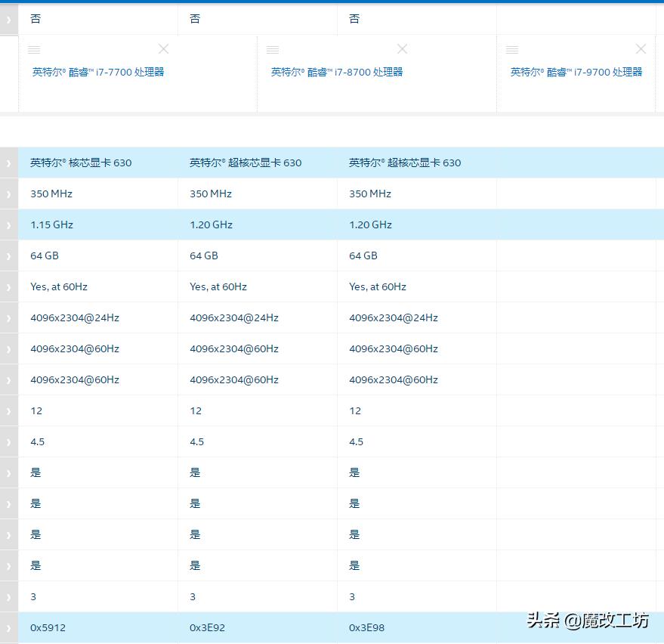Expand the chevron beside the 否 row
The width and height of the screenshot is (664, 644).
point(8,19)
